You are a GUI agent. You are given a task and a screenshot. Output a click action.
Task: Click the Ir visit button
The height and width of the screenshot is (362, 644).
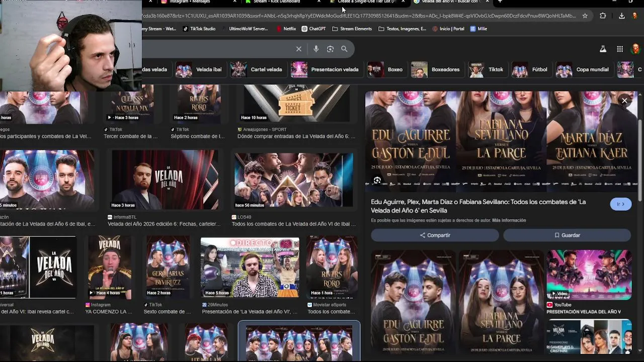pos(621,204)
